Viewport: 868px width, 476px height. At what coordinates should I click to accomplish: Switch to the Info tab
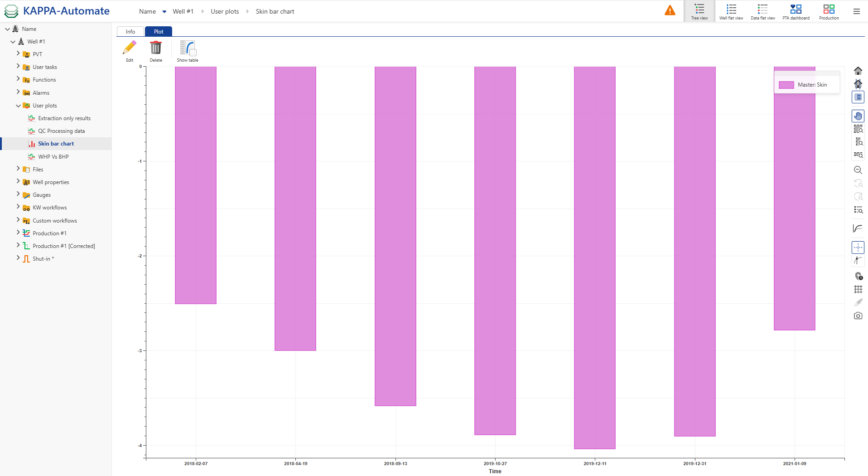(130, 31)
